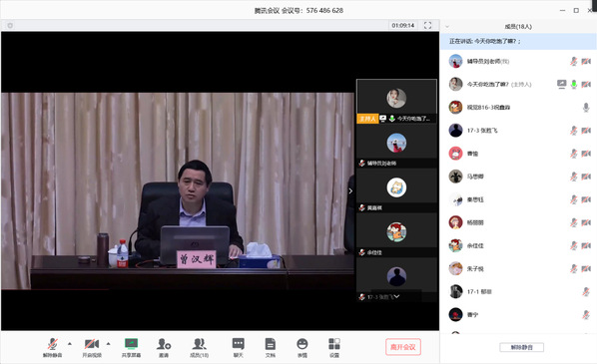Collapse the members panel header chevron
Screen dimensions: 597x364
(x=447, y=27)
